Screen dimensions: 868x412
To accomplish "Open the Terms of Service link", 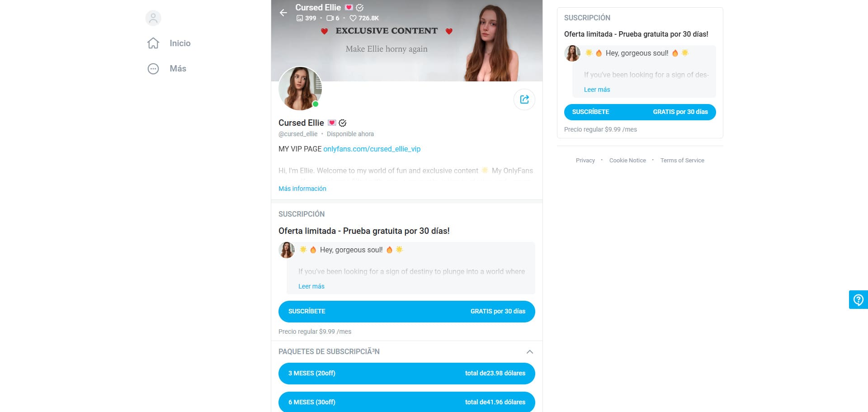I will pyautogui.click(x=682, y=161).
